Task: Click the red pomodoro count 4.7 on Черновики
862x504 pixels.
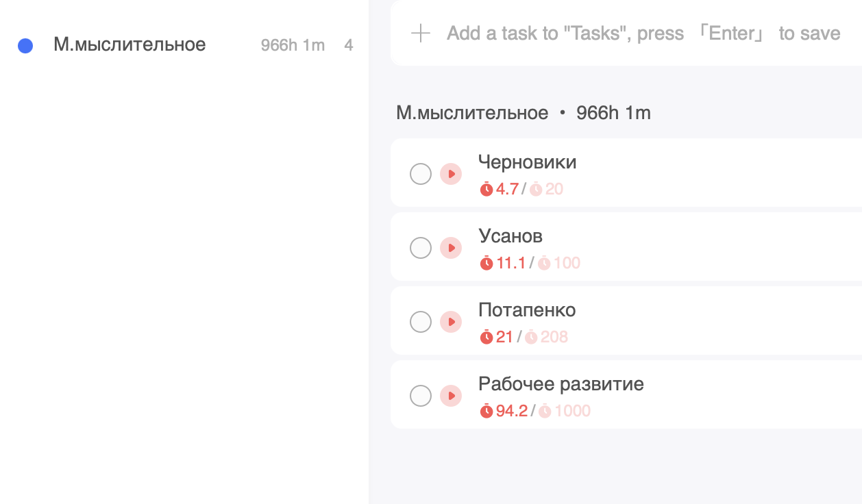Action: (506, 189)
